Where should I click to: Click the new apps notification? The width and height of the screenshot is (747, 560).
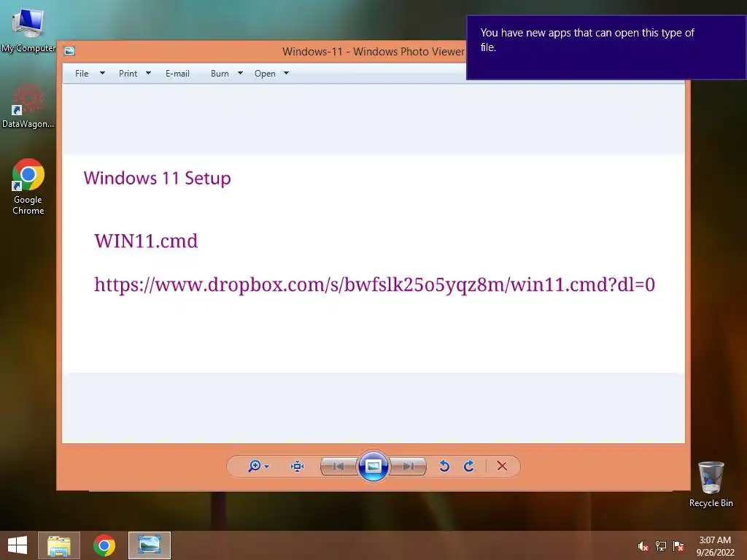click(x=606, y=47)
